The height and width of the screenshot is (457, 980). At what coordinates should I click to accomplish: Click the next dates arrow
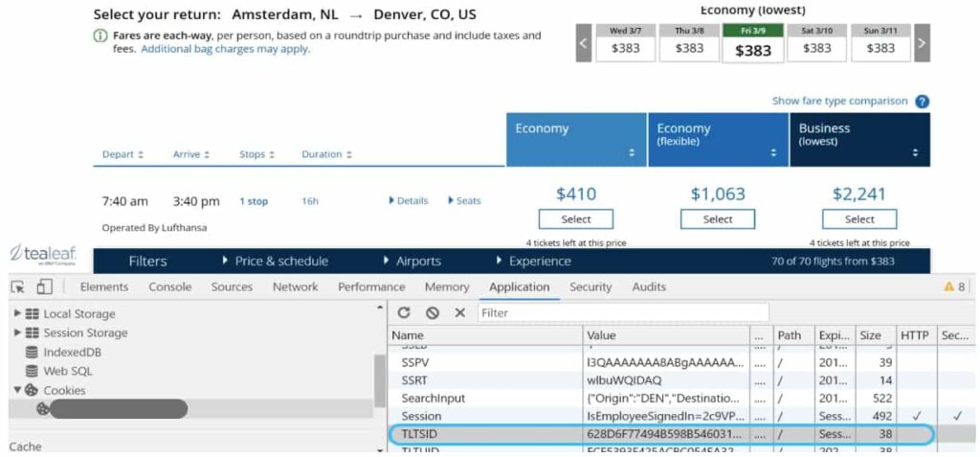[922, 43]
